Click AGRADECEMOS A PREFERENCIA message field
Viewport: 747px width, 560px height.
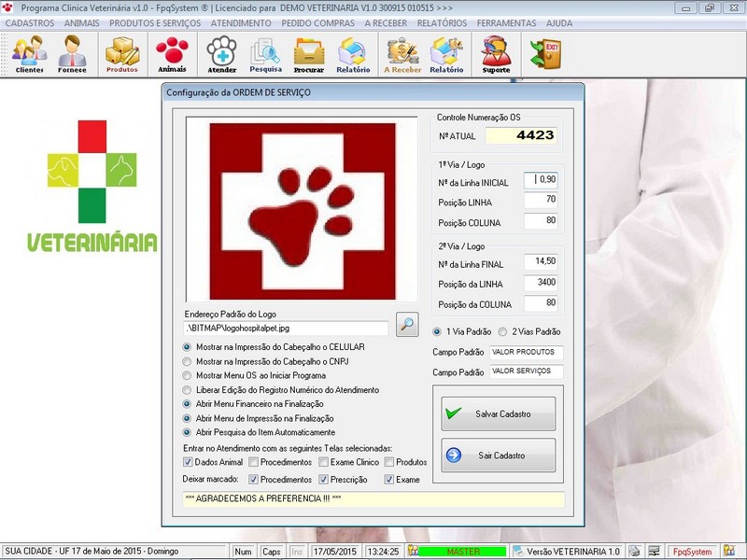373,499
